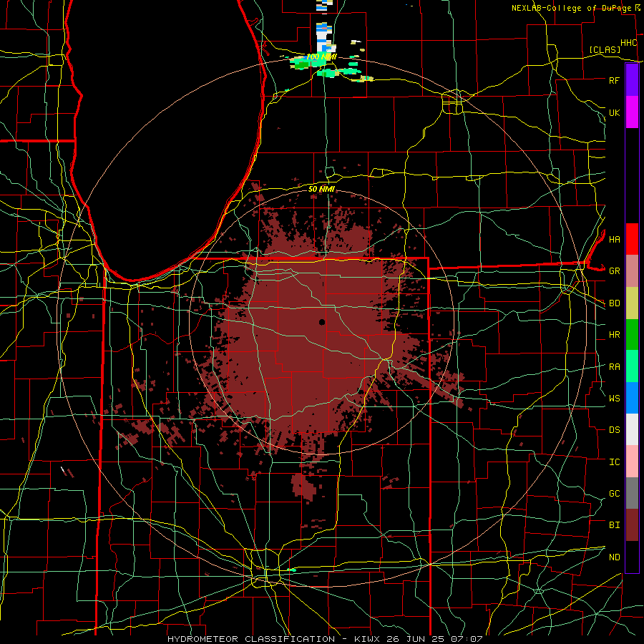Screen dimensions: 644x644
Task: Click the green heavy rain echo near 100 NMI
Action: coord(302,65)
